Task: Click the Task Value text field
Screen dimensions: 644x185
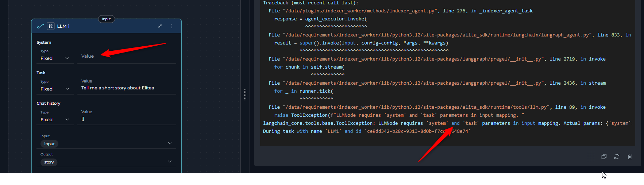Action: [126, 88]
